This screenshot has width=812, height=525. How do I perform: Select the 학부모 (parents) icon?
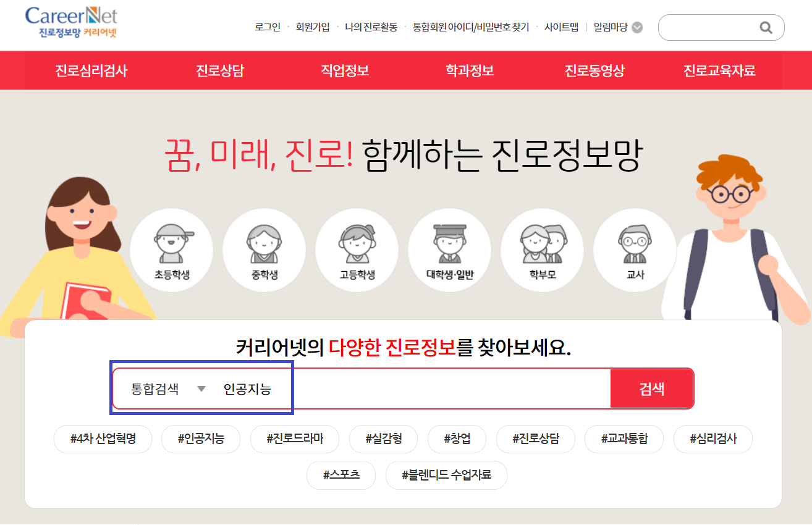[x=542, y=250]
